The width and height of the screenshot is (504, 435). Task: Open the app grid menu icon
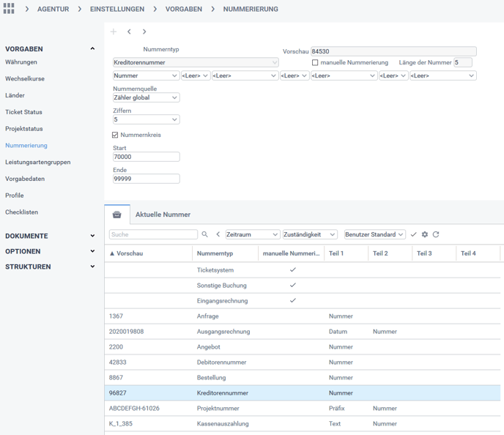[x=9, y=9]
